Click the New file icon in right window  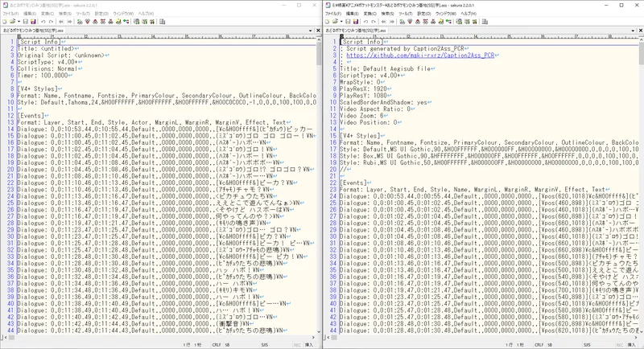pyautogui.click(x=328, y=22)
